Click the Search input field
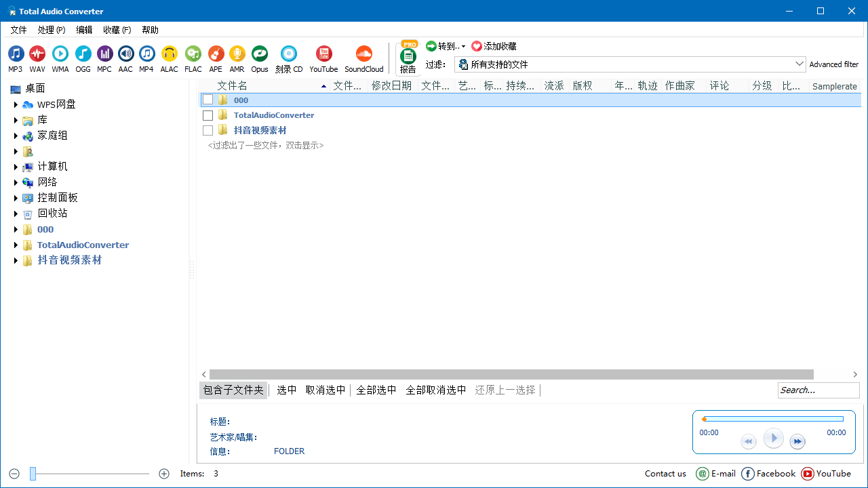868x488 pixels. click(818, 390)
